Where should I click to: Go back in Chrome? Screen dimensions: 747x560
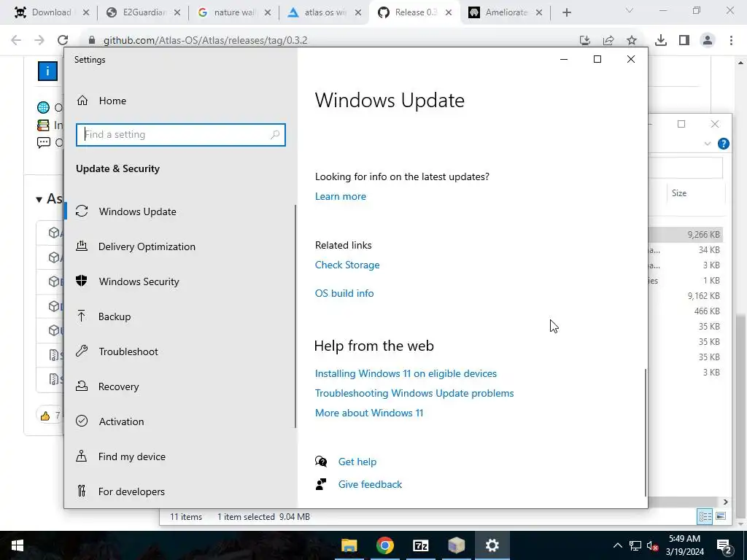pos(16,41)
